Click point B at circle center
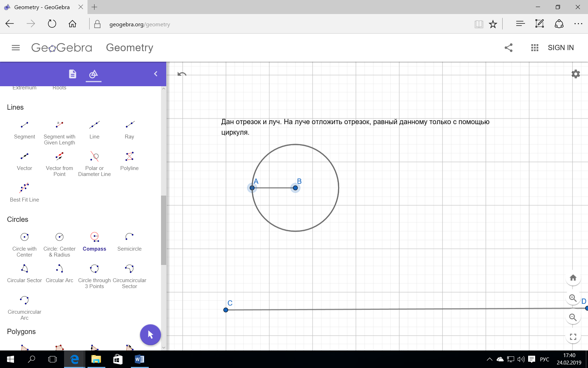Image resolution: width=588 pixels, height=368 pixels. pyautogui.click(x=295, y=188)
